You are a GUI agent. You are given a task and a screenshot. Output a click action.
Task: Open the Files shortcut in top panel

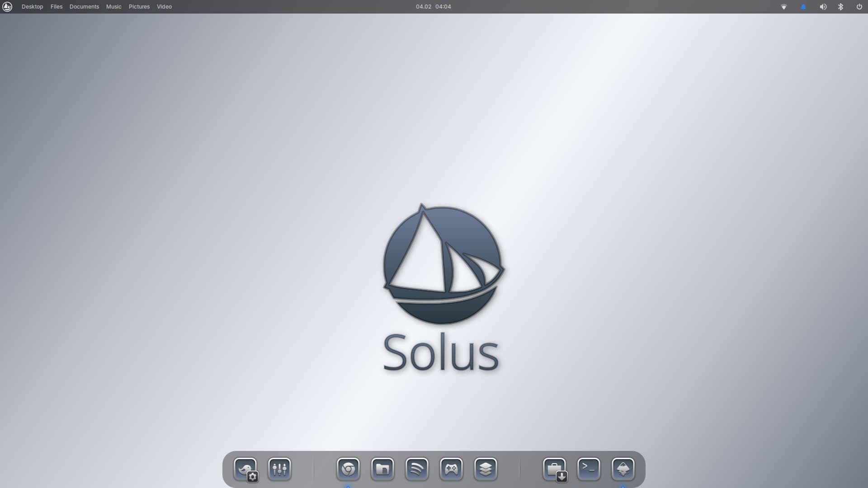(57, 7)
